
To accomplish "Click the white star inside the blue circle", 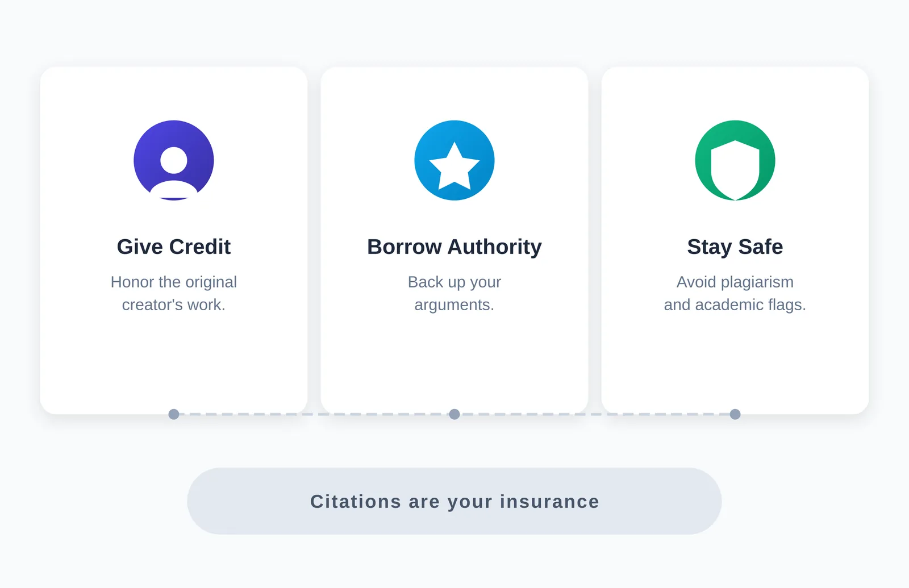I will (454, 166).
